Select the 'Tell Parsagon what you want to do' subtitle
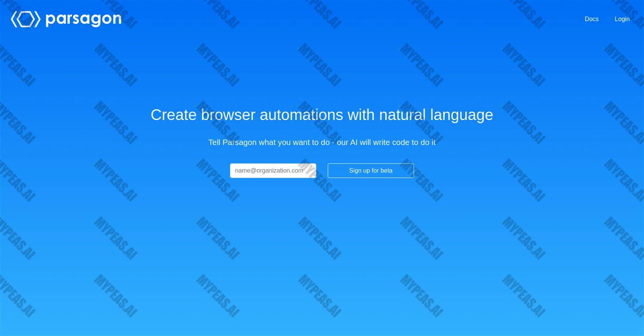644x336 pixels. tap(322, 142)
